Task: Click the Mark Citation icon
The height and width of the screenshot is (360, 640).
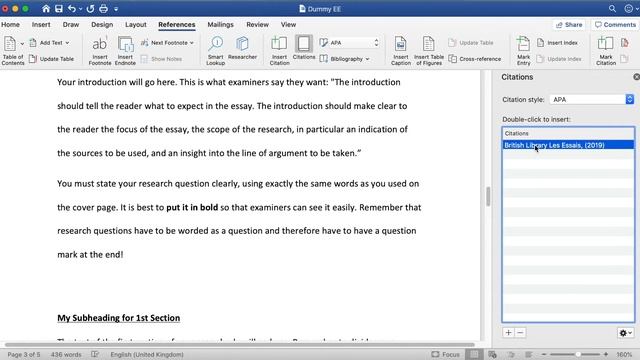Action: point(606,50)
